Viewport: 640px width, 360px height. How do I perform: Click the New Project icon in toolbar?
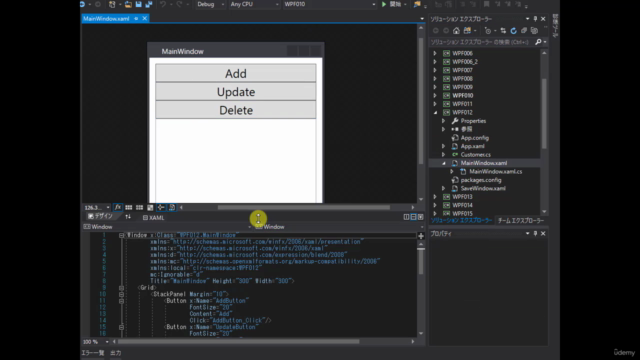[x=112, y=4]
